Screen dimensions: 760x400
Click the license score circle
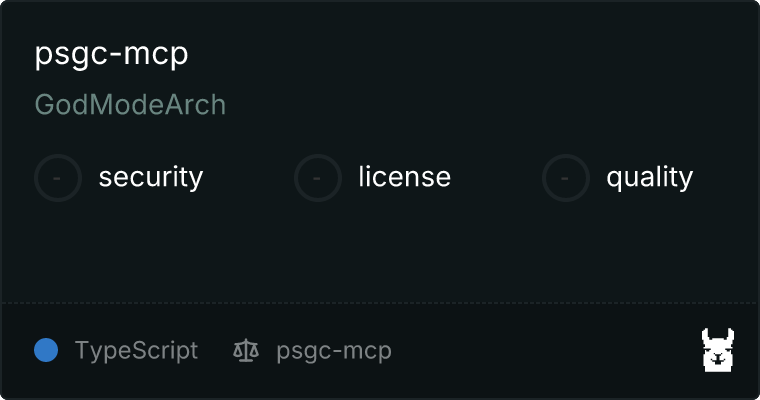click(x=317, y=178)
